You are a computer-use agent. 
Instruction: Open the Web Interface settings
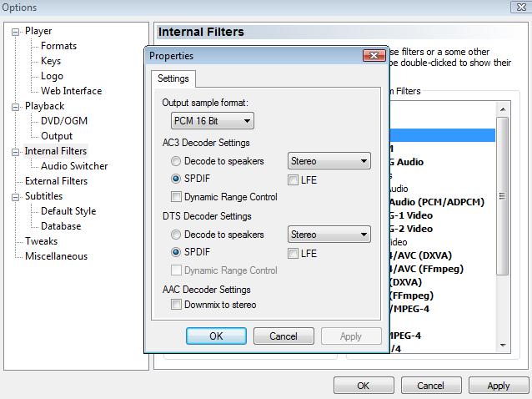(71, 91)
